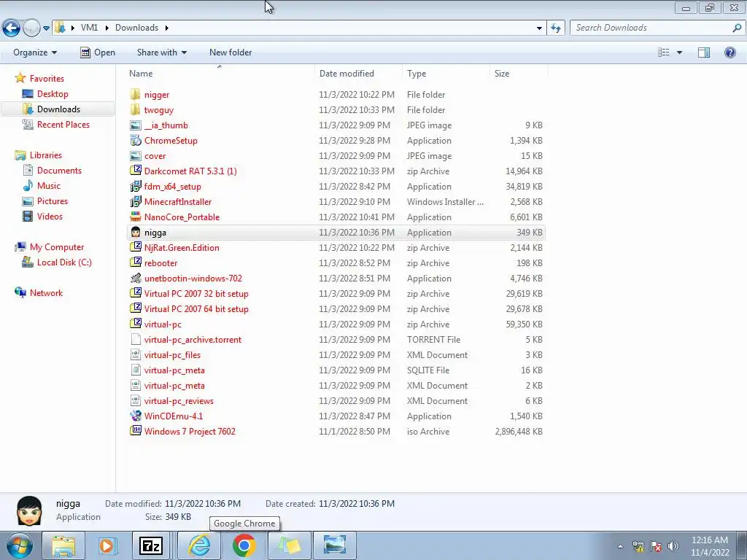Screen dimensions: 747x560
Task: Click the Darkcomet RAT 5.3.1 zip icon
Action: 136,171
